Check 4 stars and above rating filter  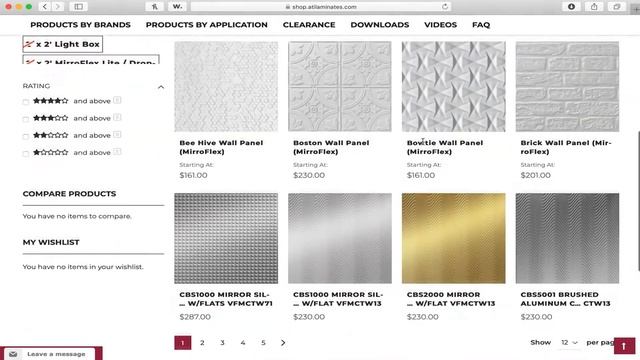26,102
